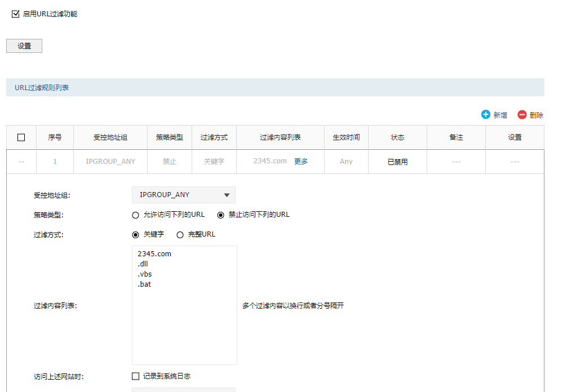Screen dimensions: 567x392
Task: Click the 2345.com text in rule row
Action: (270, 161)
